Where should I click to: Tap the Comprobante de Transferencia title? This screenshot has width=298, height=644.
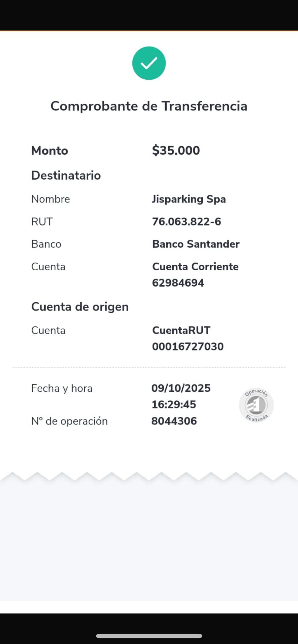tap(149, 106)
